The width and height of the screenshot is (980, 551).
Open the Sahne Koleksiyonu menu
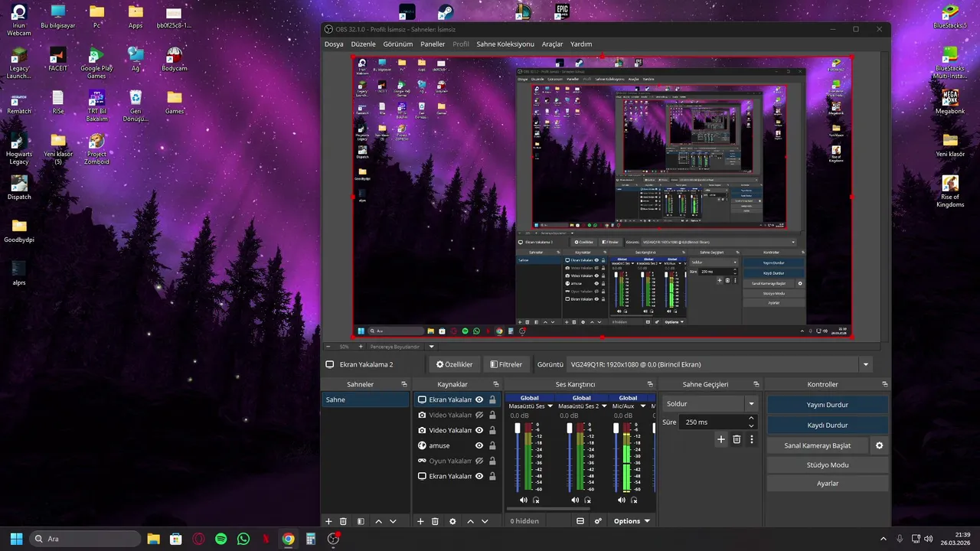(505, 44)
